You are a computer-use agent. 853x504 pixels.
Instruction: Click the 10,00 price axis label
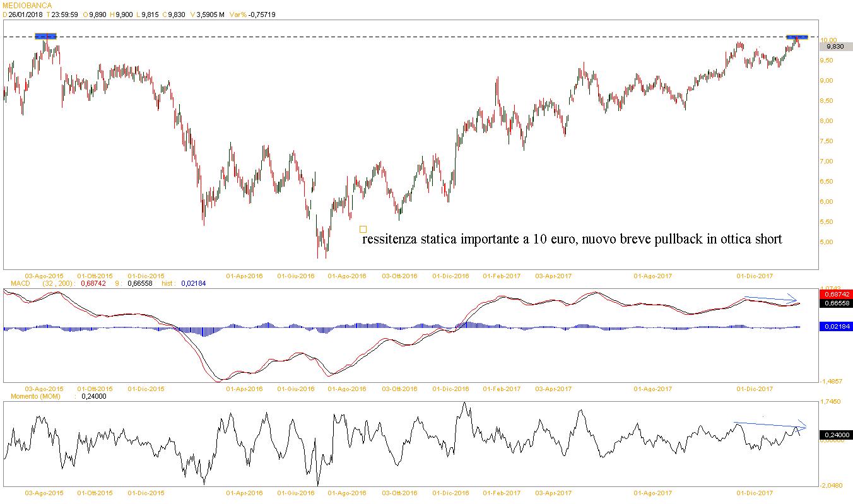coord(828,39)
